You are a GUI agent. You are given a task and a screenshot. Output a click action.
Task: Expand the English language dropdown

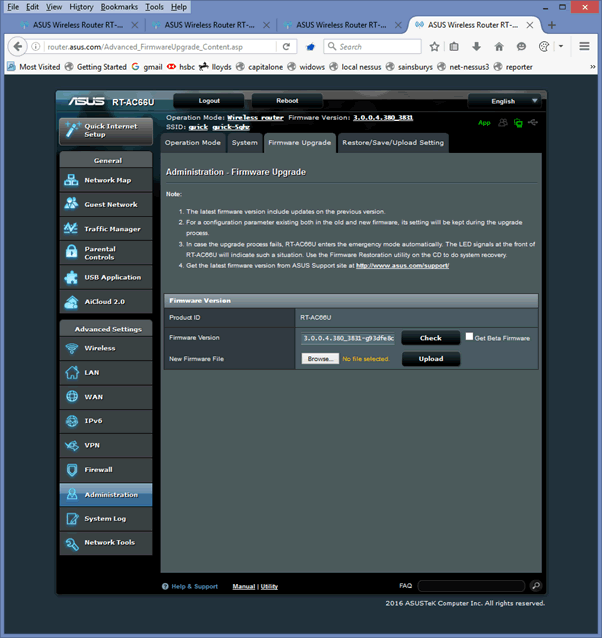coord(509,101)
